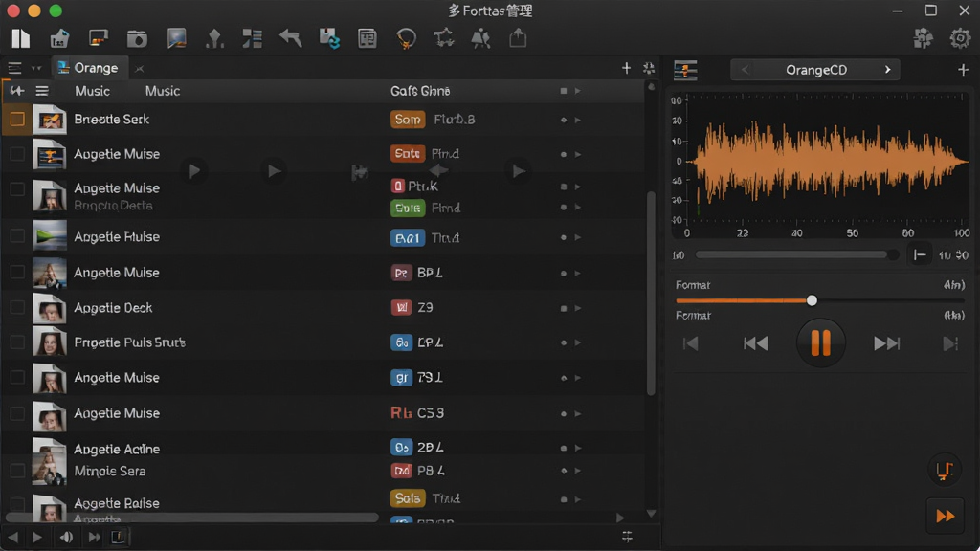Viewport: 980px width, 551px height.
Task: Expand the Angetie Actine row arrow
Action: click(x=577, y=448)
